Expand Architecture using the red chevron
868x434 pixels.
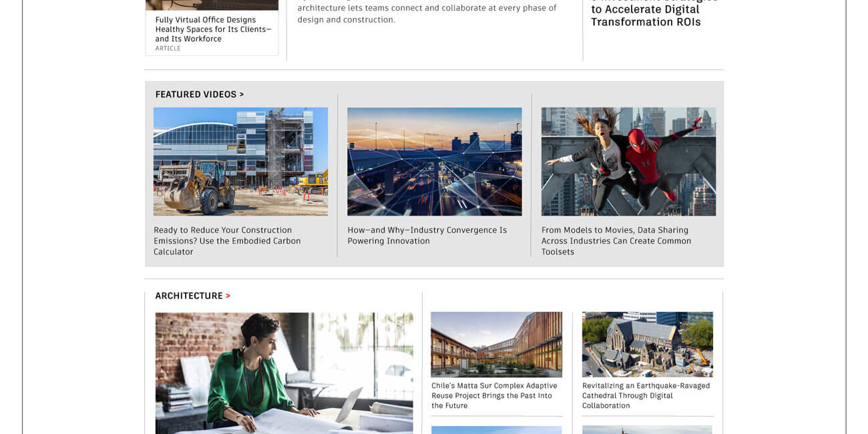coord(228,296)
